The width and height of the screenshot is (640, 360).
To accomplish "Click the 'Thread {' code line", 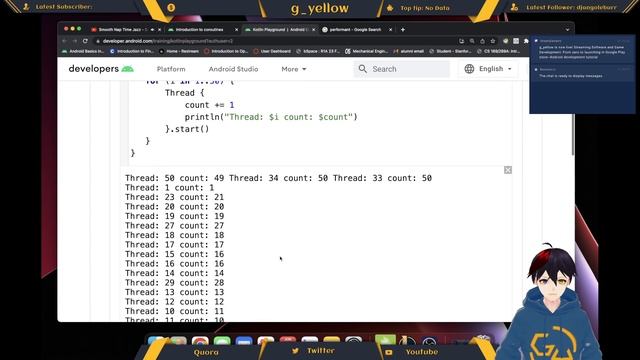I will [184, 93].
